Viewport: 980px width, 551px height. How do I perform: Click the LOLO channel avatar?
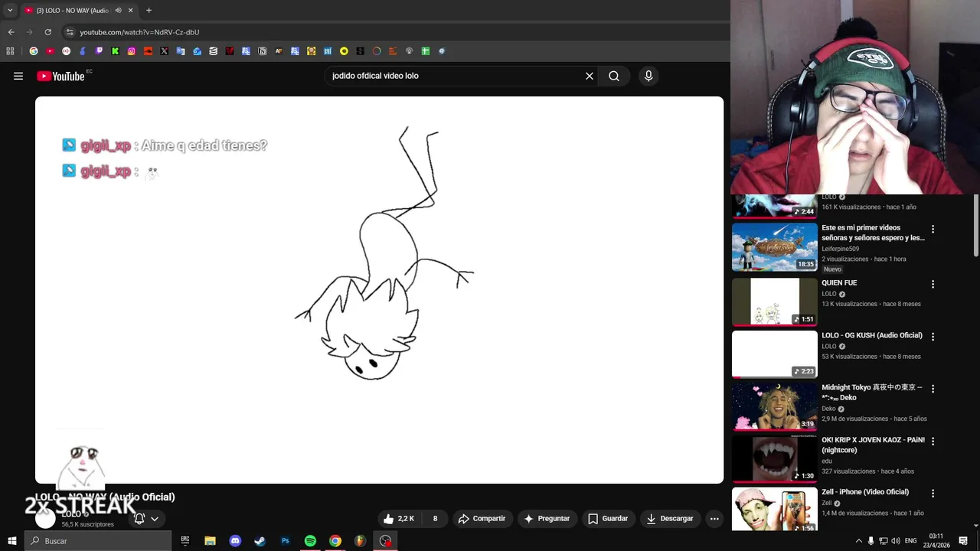(45, 518)
